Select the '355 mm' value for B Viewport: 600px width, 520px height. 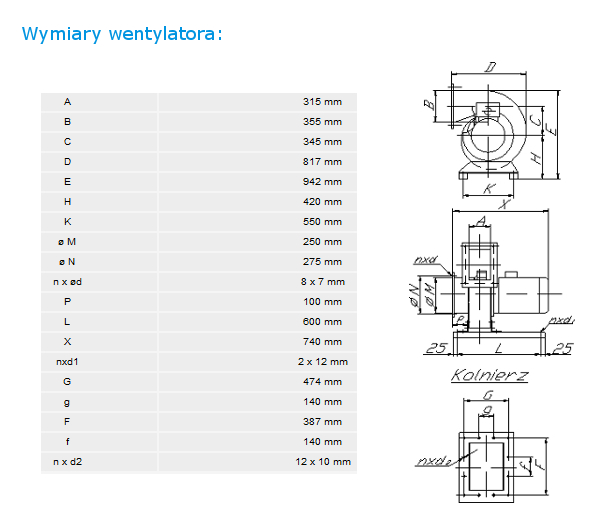coord(322,122)
